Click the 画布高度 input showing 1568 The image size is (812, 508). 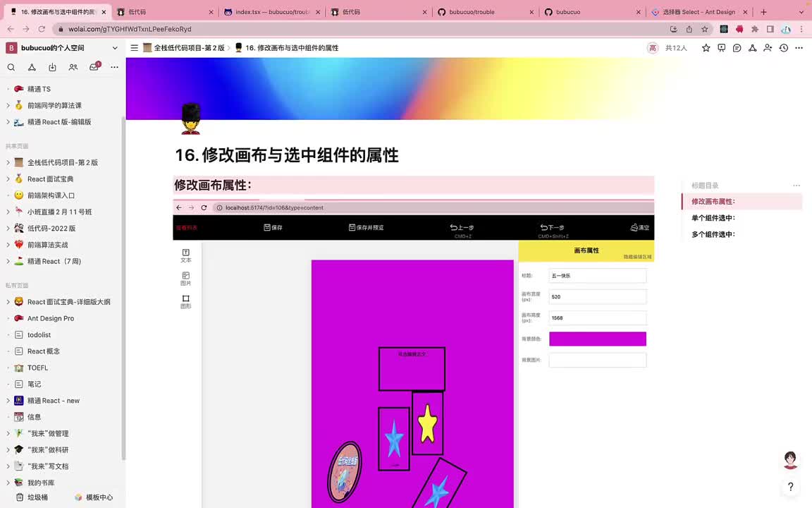598,317
